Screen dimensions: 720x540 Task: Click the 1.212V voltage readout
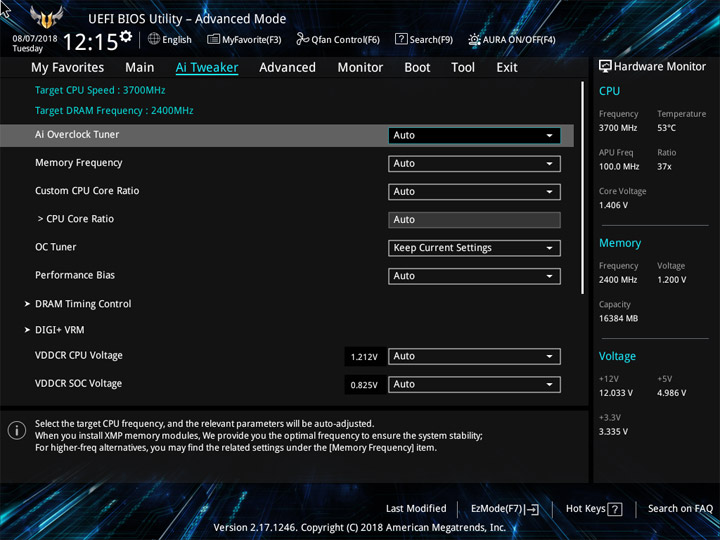365,357
